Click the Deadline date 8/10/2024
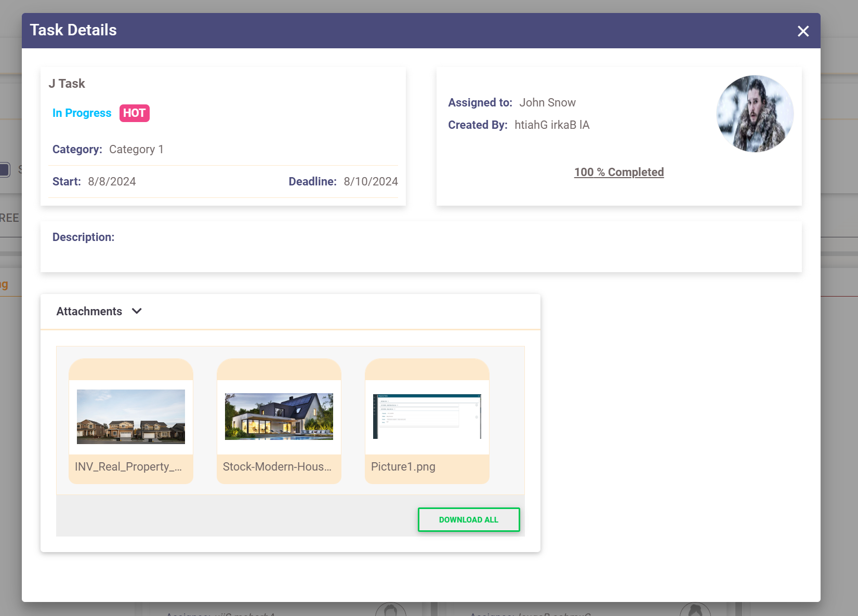Screen dimensions: 858x616 [x=371, y=182]
